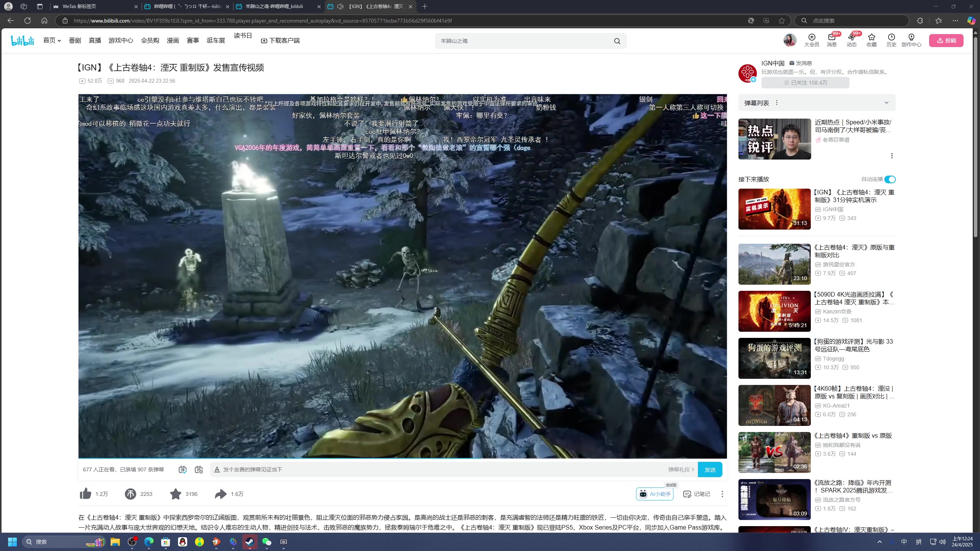Click the bilibili search input box
980x551 pixels.
click(524, 41)
